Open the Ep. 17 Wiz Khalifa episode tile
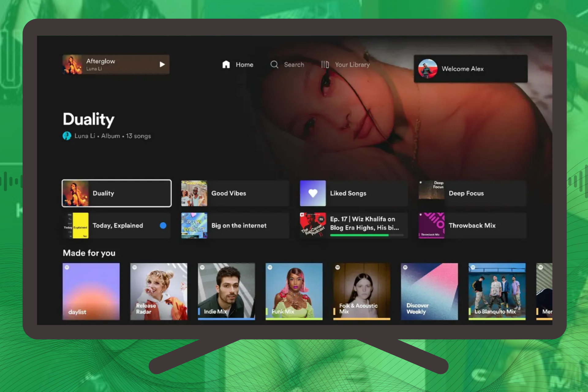Viewport: 588px width, 392px height. pos(354,225)
